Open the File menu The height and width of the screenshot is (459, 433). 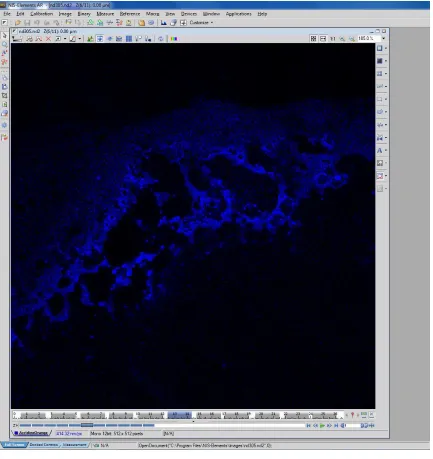(7, 14)
